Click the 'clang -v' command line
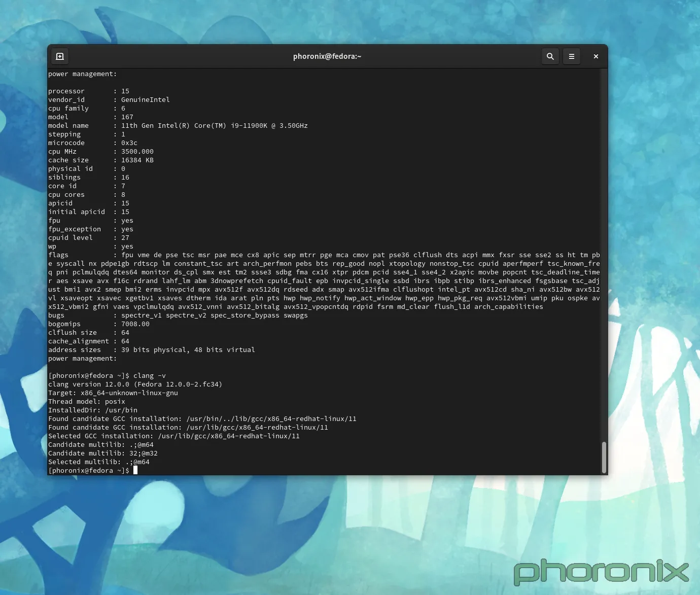700x595 pixels. click(x=107, y=376)
